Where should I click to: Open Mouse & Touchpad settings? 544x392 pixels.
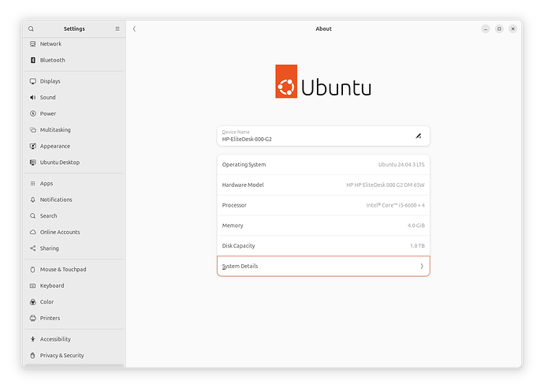click(74, 270)
